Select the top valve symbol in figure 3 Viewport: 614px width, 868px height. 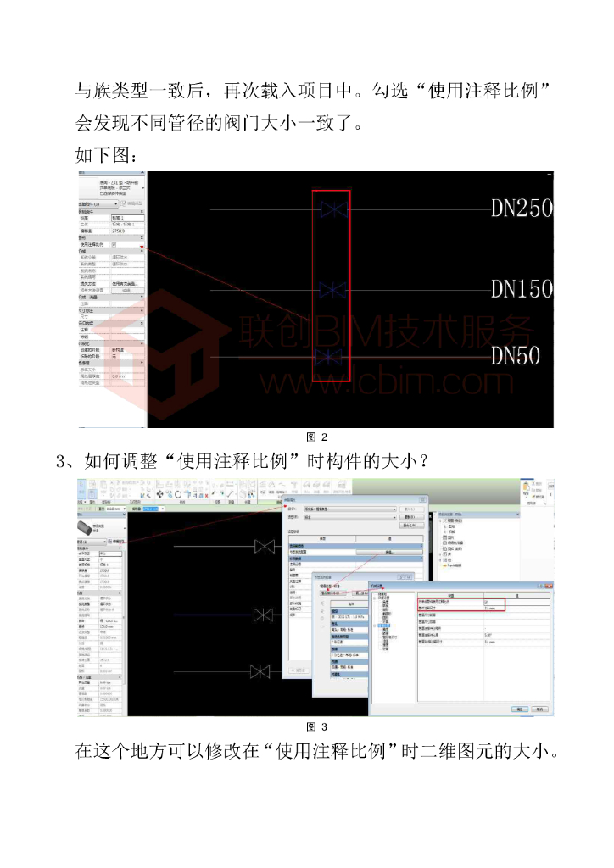(265, 547)
